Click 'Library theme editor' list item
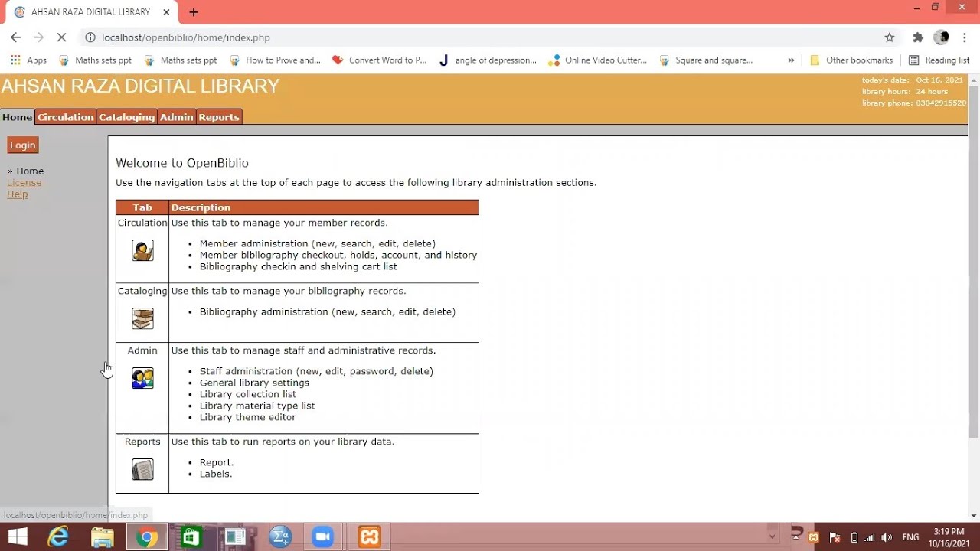Viewport: 980px width, 551px height. [x=247, y=417]
